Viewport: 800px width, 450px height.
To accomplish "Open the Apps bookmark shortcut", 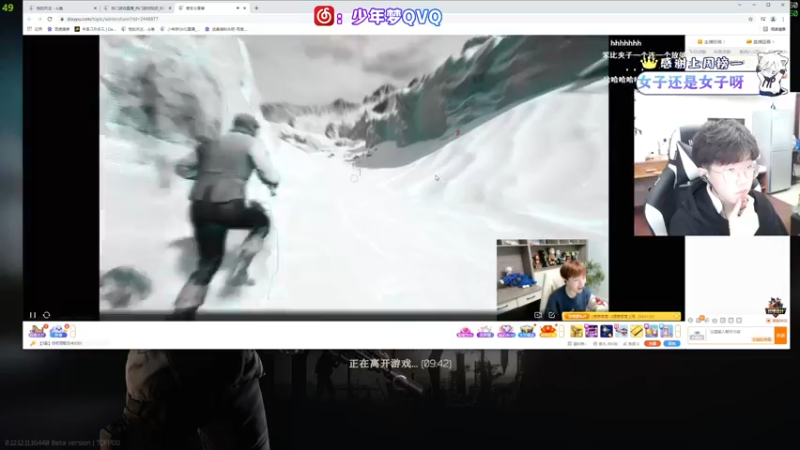I will coord(35,29).
